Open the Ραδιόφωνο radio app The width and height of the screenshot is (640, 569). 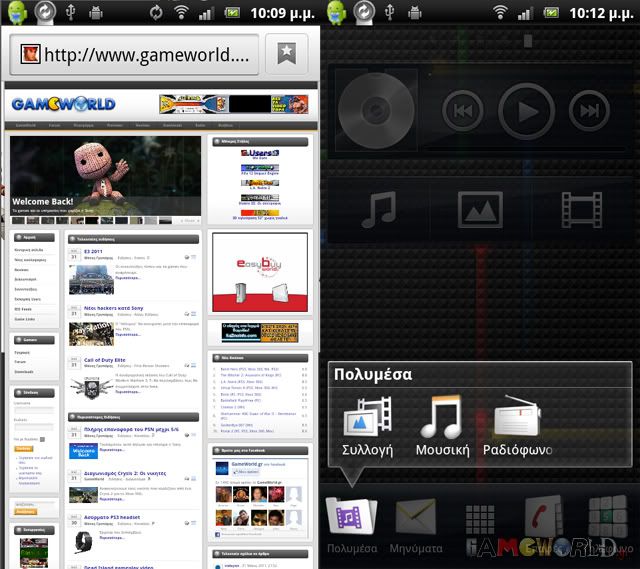517,427
